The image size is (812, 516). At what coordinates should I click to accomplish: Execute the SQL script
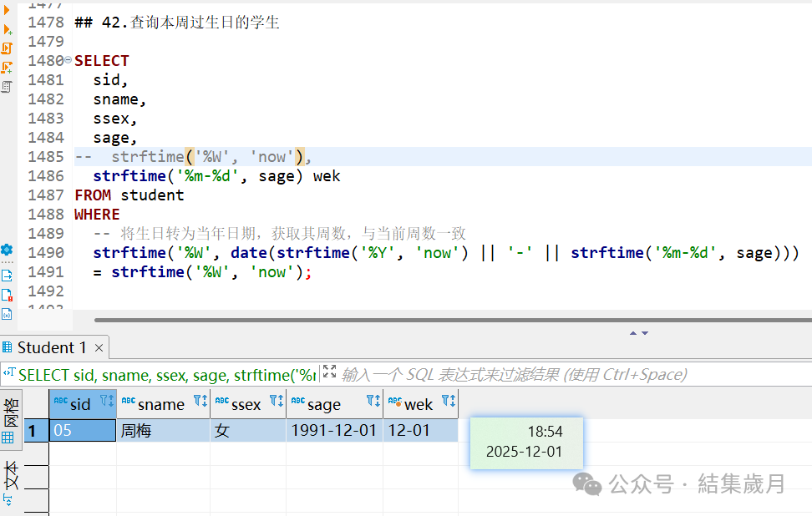(x=7, y=48)
